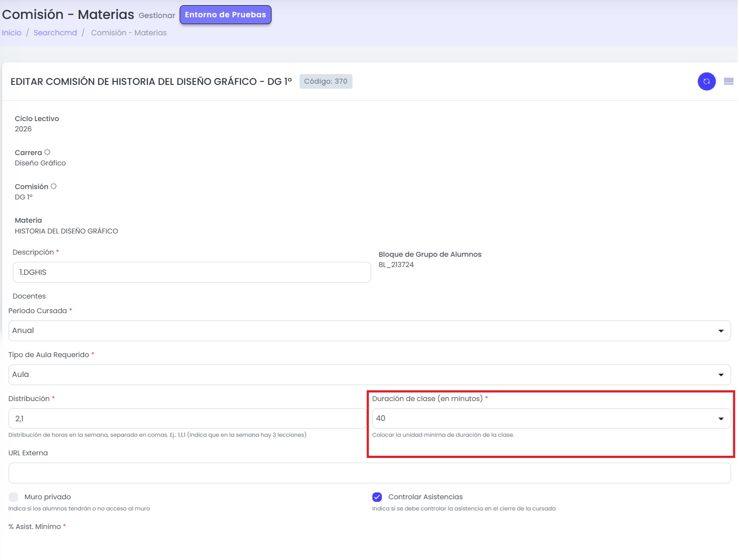Select the Carrera value Diseño Gráfico
Image resolution: width=739 pixels, height=560 pixels.
[x=40, y=163]
